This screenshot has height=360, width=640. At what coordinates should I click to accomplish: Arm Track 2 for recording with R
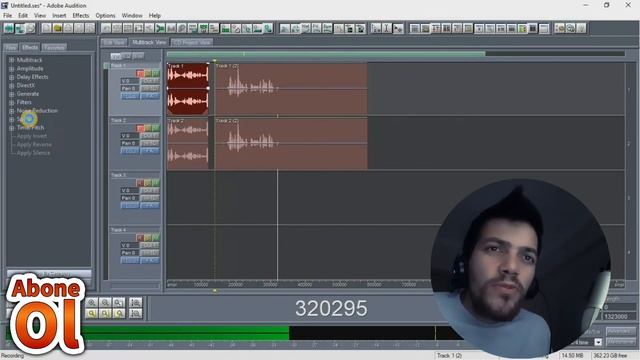point(140,128)
